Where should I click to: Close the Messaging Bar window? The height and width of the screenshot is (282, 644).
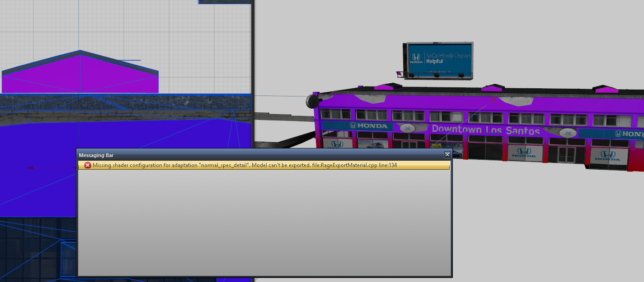click(447, 155)
